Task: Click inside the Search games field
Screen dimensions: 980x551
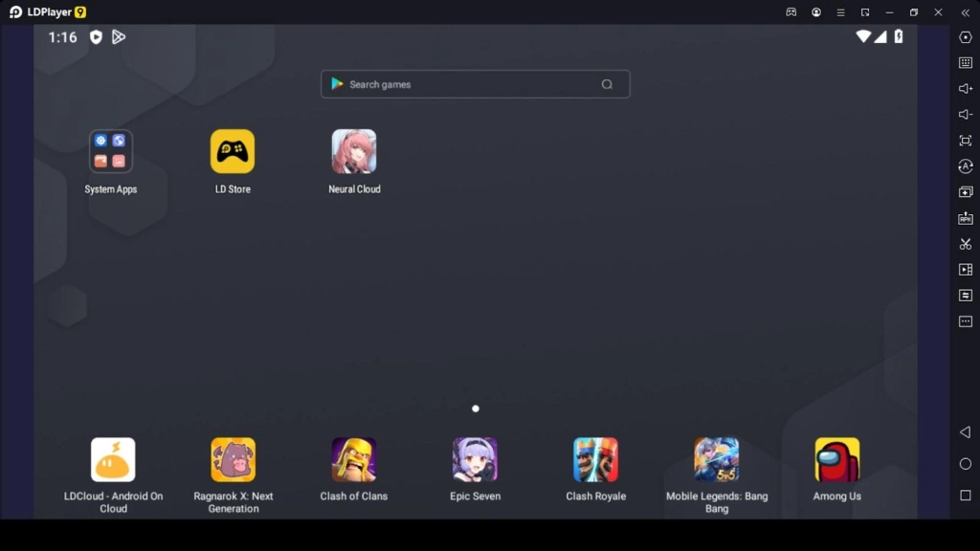Action: pos(475,84)
